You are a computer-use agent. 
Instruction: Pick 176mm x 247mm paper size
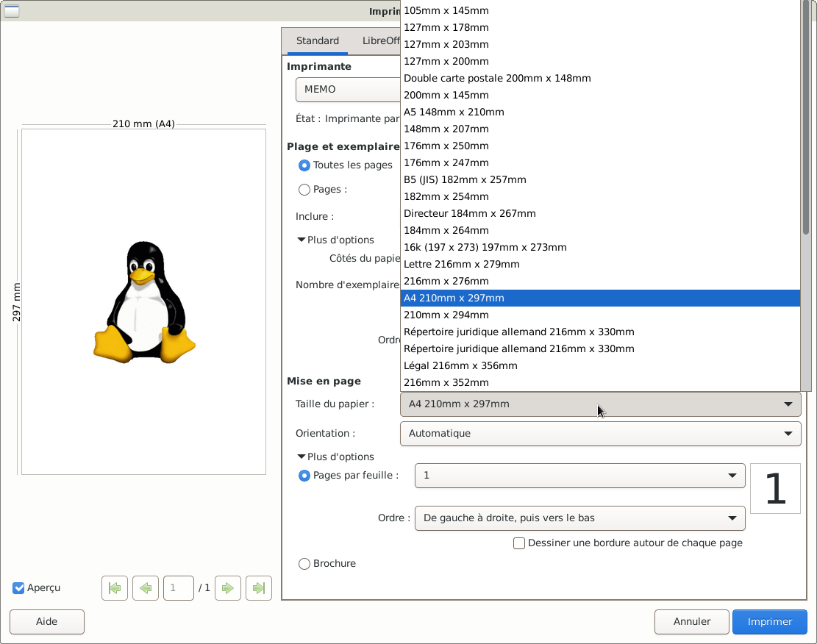click(600, 163)
